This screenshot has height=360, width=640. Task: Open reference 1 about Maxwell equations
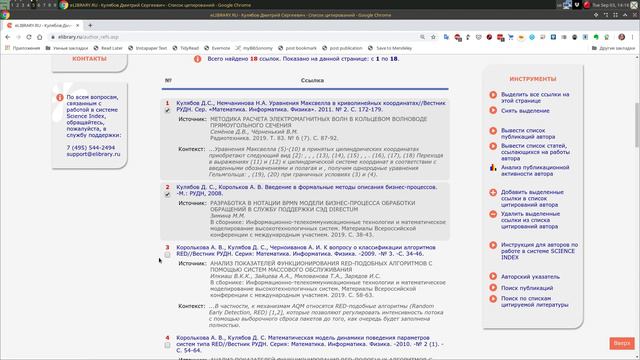pyautogui.click(x=311, y=106)
